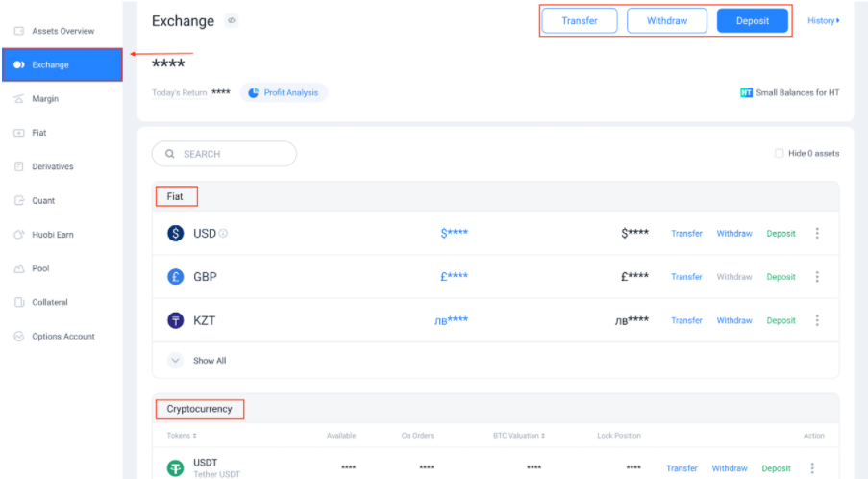Image resolution: width=868 pixels, height=479 pixels.
Task: Open more options menu for USDT row
Action: [x=812, y=467]
